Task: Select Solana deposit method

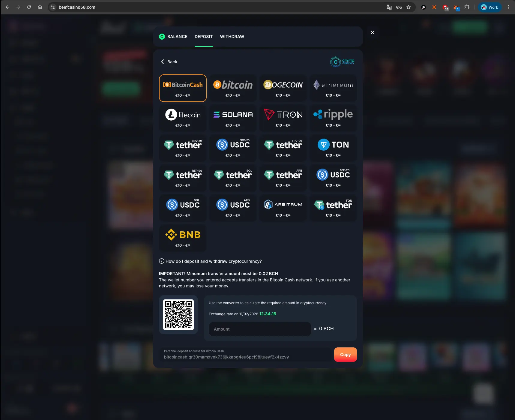Action: tap(233, 118)
